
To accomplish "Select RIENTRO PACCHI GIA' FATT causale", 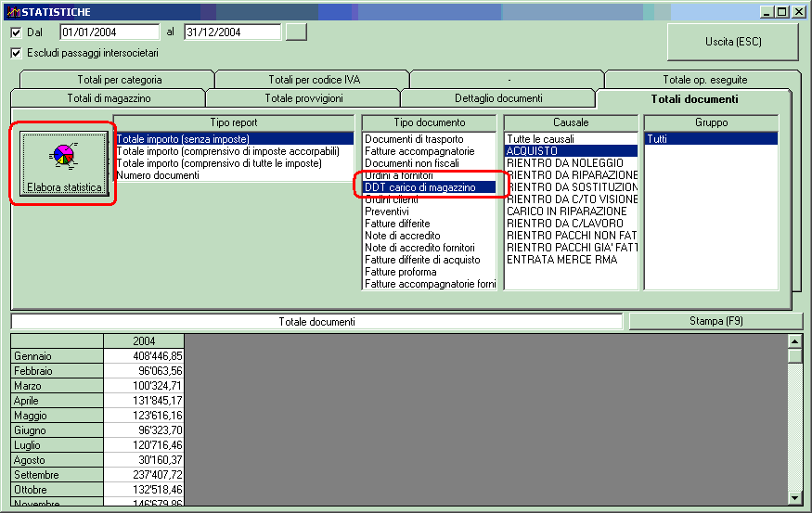I will pos(572,248).
